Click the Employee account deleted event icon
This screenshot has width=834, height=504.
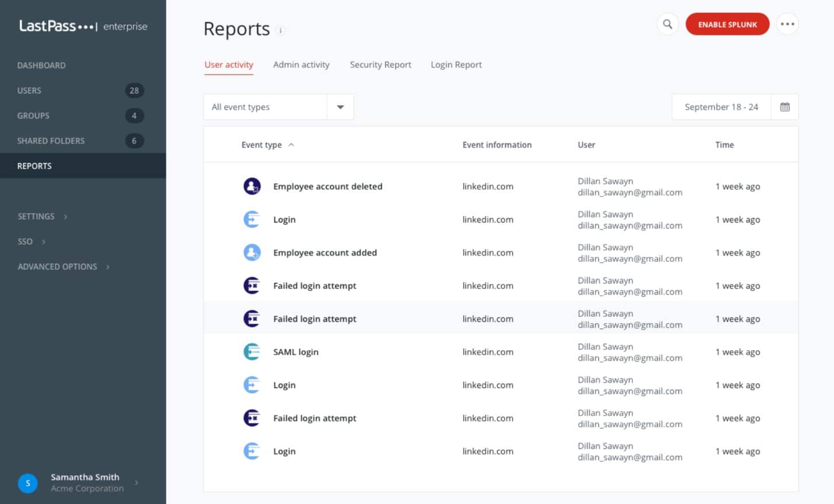click(x=252, y=186)
